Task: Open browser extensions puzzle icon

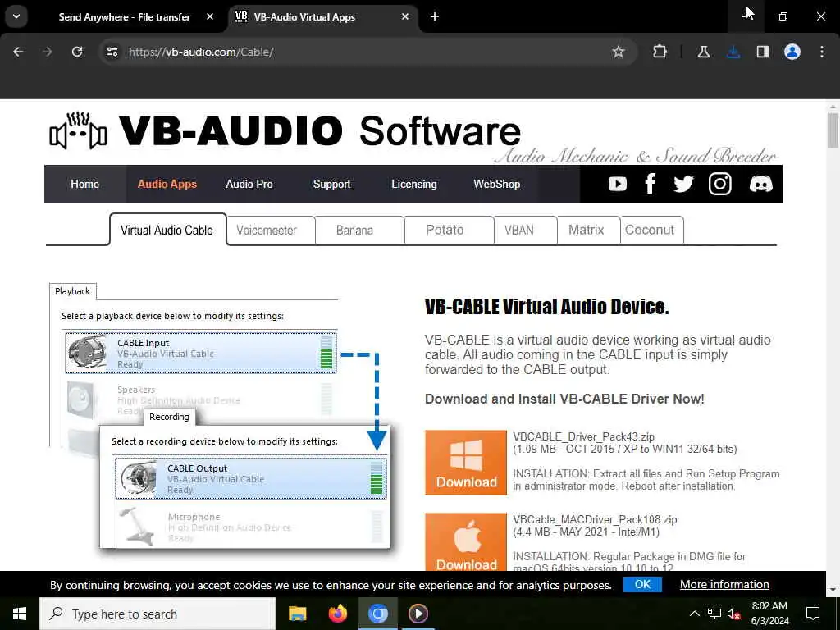Action: click(660, 52)
